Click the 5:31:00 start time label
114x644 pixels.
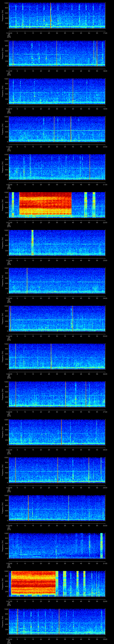click(x=9, y=601)
